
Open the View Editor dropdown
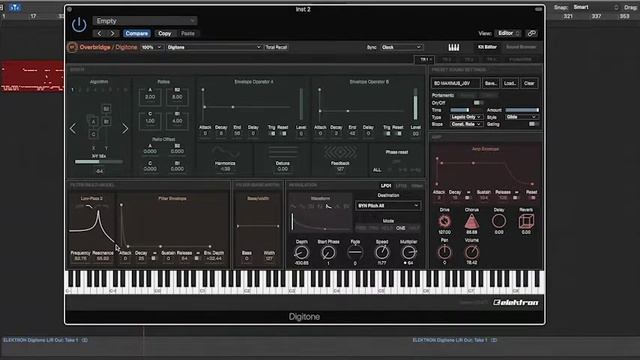point(508,33)
